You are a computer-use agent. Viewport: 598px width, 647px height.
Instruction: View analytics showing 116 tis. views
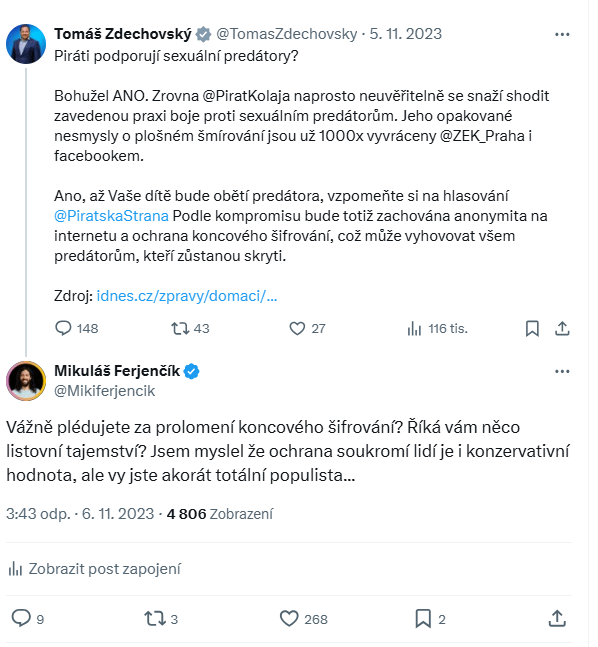pyautogui.click(x=437, y=328)
